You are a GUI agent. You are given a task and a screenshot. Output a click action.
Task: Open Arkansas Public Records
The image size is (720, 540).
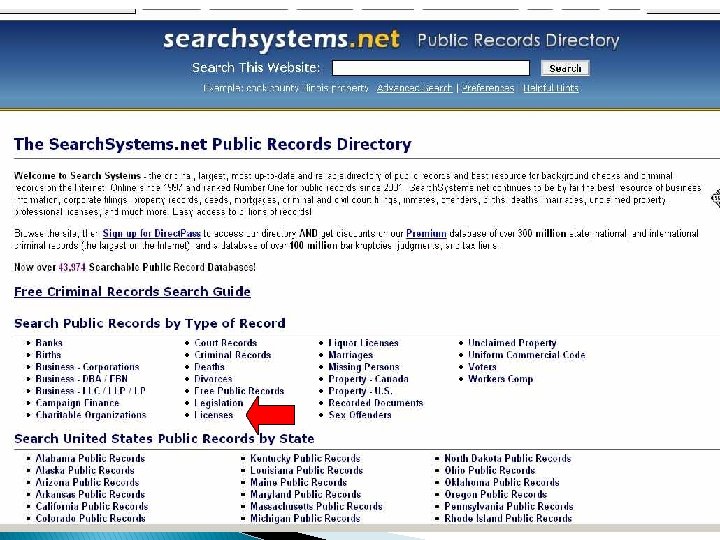(x=90, y=494)
